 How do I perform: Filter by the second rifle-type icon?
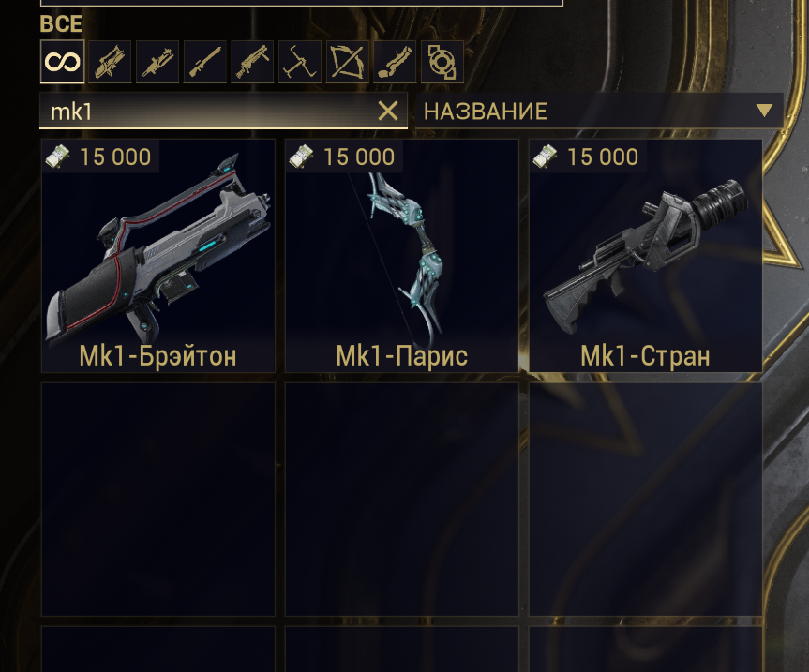point(157,62)
